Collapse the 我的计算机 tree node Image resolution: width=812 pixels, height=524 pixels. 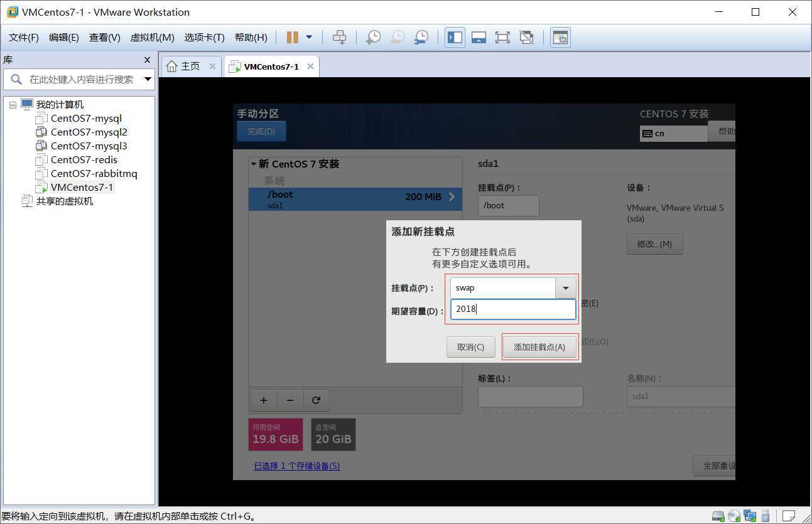coord(13,105)
